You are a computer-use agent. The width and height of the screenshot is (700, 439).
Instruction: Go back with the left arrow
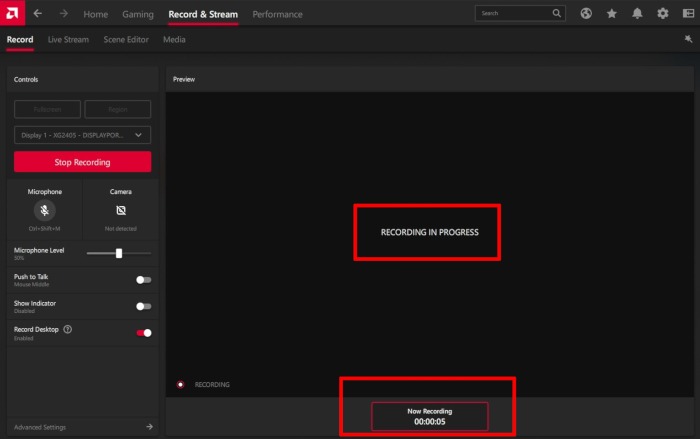click(38, 14)
